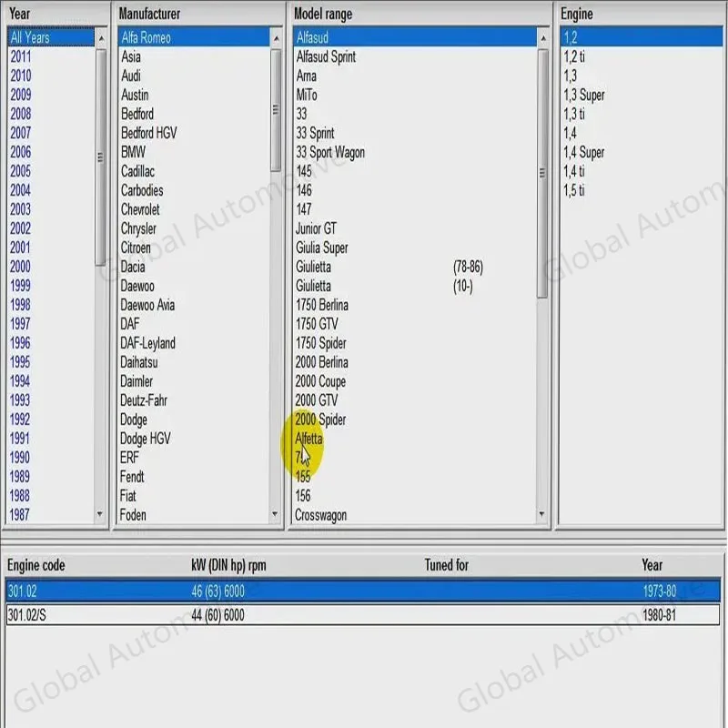Select BMW manufacturer
This screenshot has height=728, width=728.
[x=133, y=152]
